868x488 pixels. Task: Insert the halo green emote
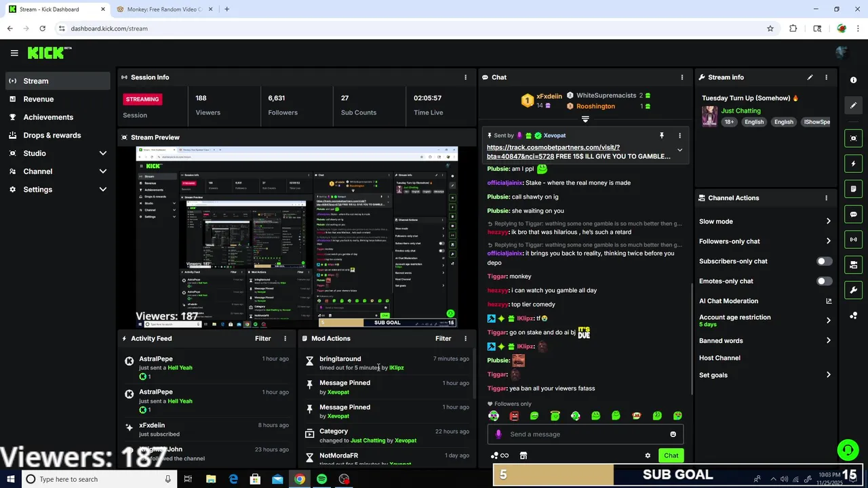pos(555,415)
